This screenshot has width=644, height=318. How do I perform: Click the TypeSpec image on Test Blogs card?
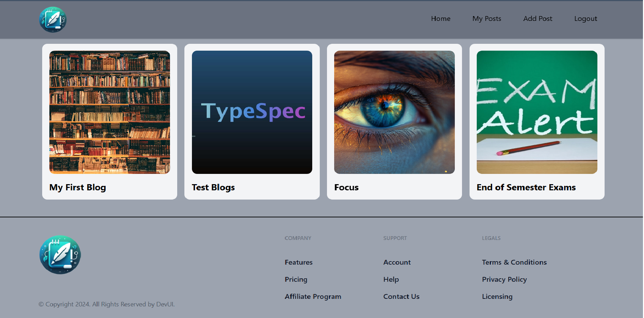252,112
